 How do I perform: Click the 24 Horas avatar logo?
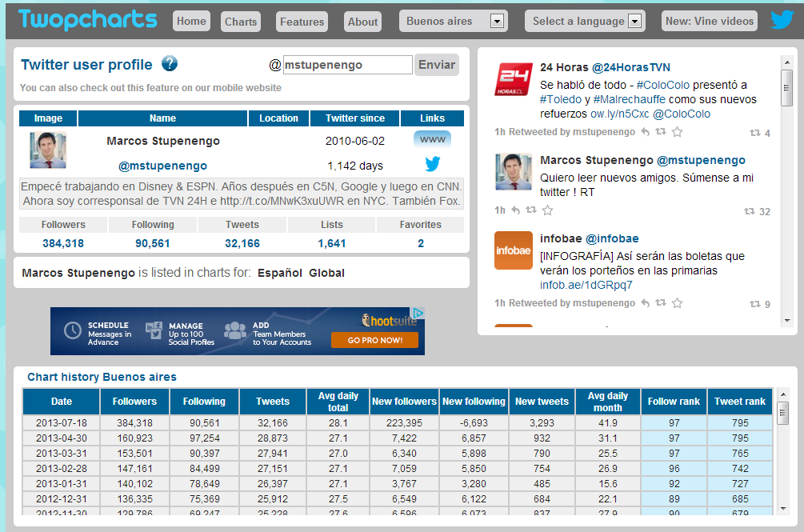514,79
